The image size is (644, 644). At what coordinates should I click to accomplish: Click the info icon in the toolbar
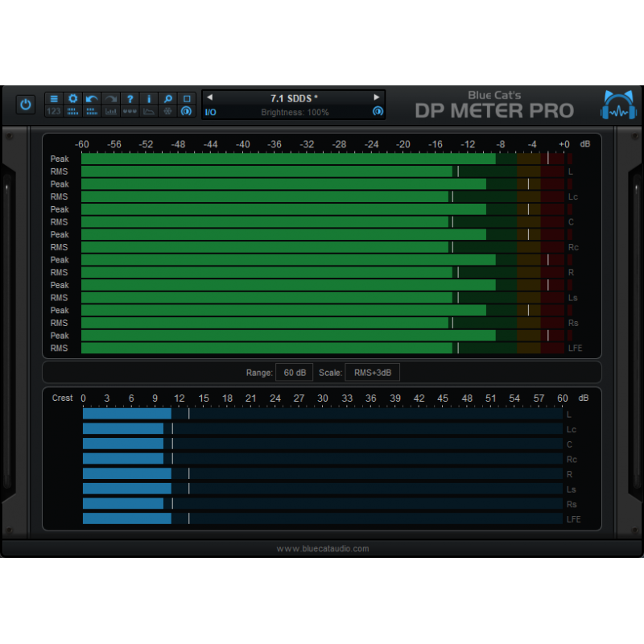coord(149,97)
